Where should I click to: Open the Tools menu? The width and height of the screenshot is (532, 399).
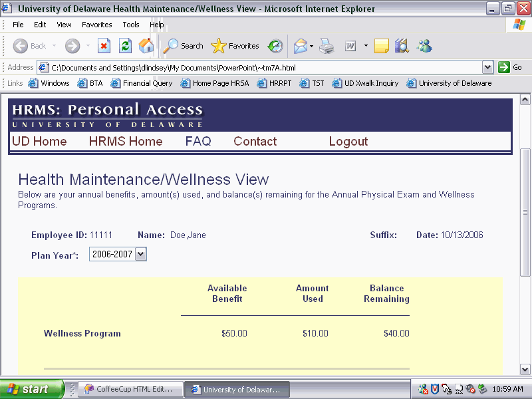pos(131,25)
